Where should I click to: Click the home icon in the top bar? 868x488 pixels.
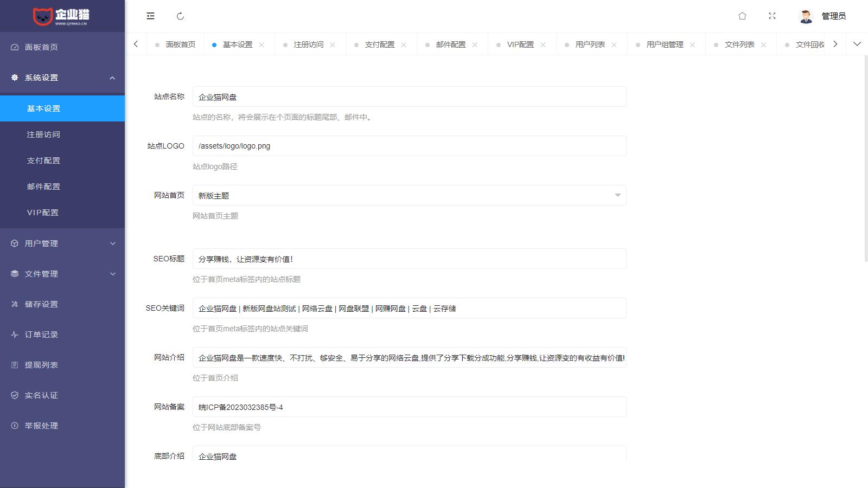[x=742, y=16]
